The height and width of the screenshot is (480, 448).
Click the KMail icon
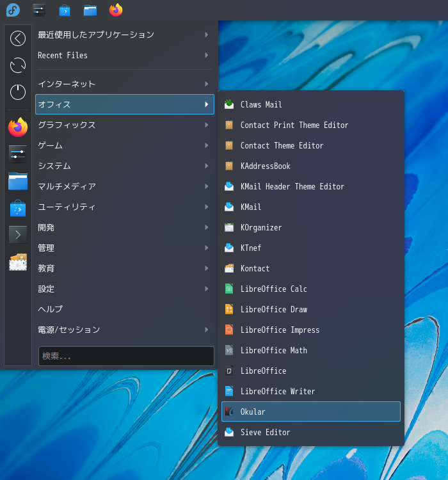coord(229,207)
